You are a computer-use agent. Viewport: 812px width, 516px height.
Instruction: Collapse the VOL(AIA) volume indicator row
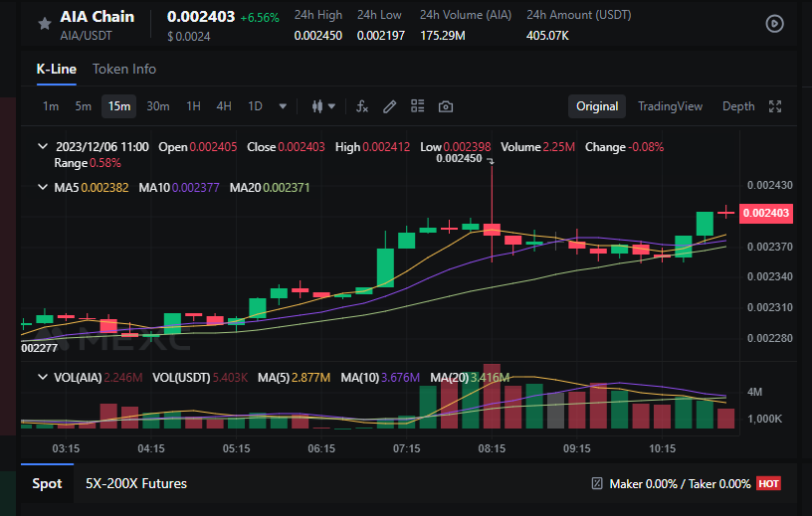[43, 377]
